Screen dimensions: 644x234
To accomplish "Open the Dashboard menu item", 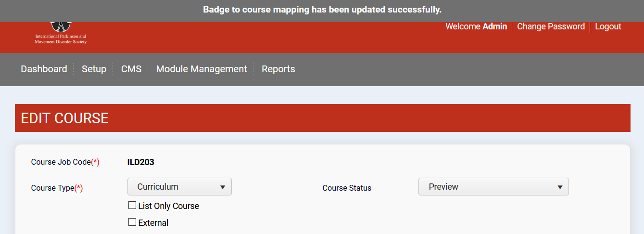I will click(44, 69).
